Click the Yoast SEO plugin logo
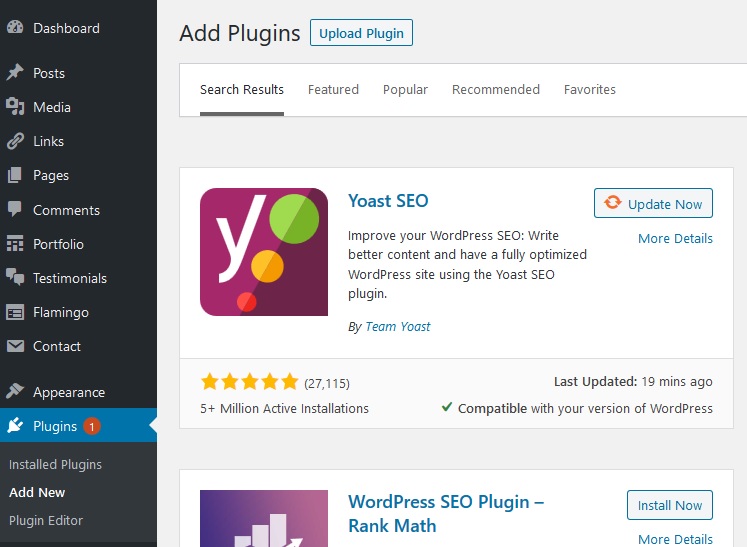This screenshot has width=747, height=547. [x=264, y=252]
